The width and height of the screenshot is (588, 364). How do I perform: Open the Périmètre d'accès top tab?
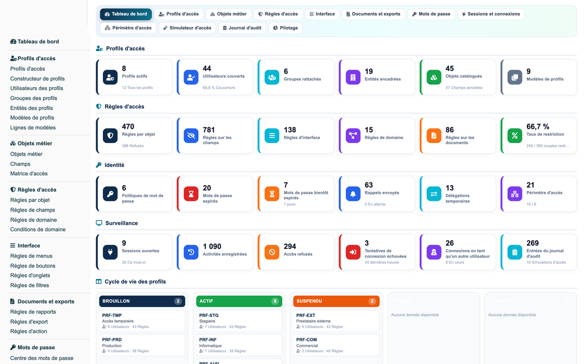128,28
